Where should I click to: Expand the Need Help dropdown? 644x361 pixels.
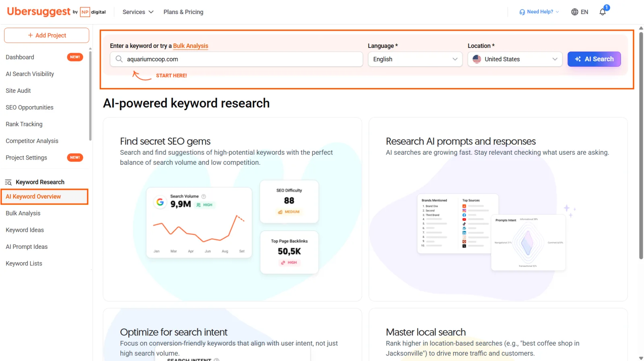click(539, 12)
